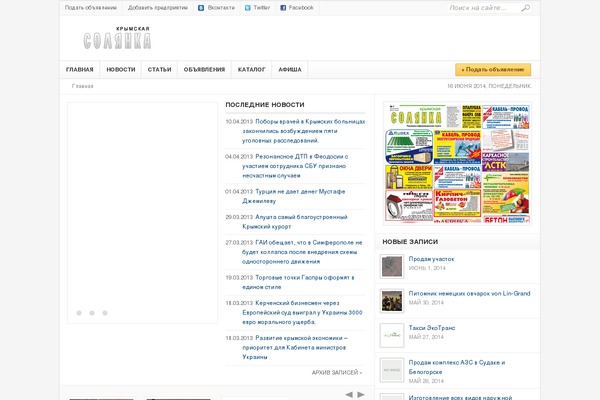Screen dimensions: 600x400
Task: Go to previous carousel item arrow
Action: click(x=349, y=394)
